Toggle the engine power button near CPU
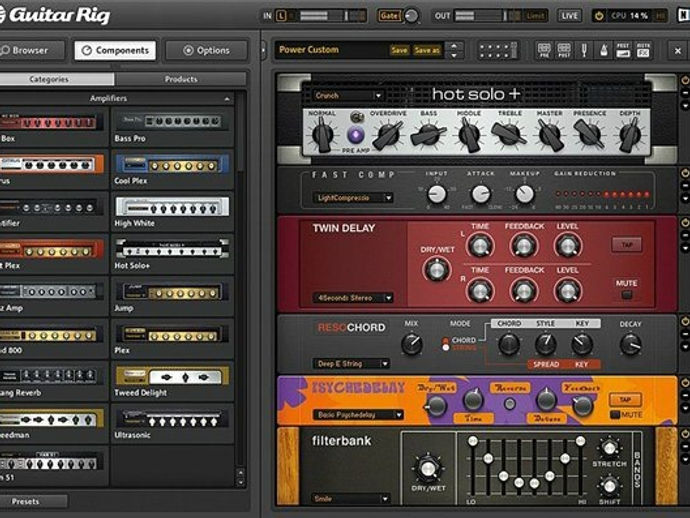 tap(598, 16)
